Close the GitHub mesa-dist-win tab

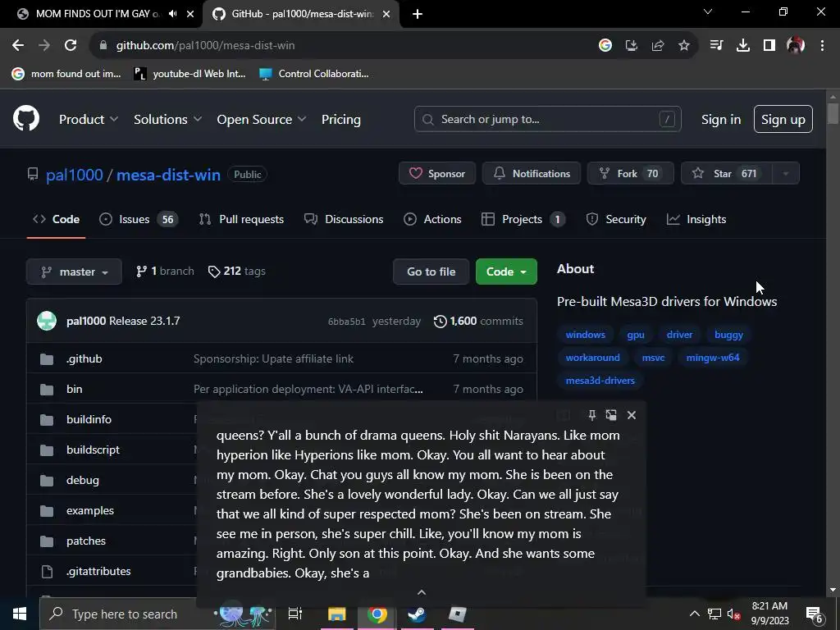pos(386,14)
